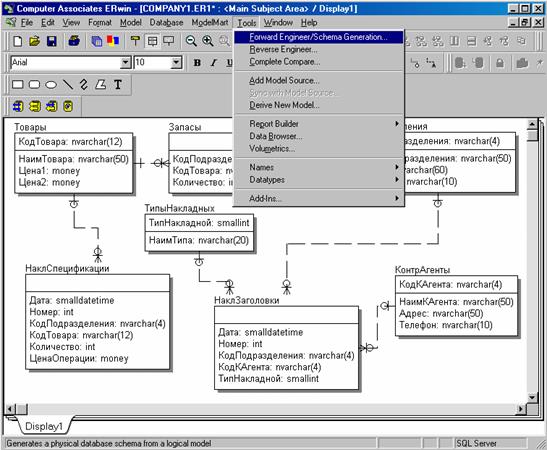Viewport: 547px width, 450px height.
Task: Toggle underline formatting
Action: pyautogui.click(x=229, y=63)
